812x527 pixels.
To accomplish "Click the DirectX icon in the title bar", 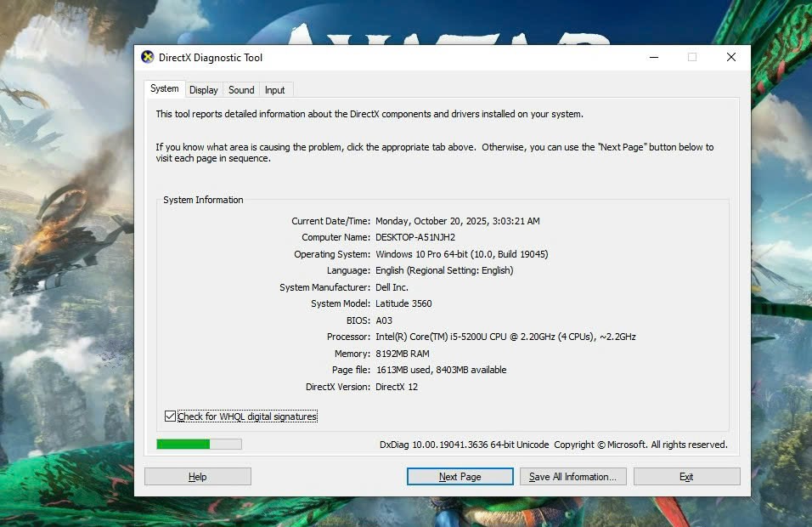I will tap(147, 58).
